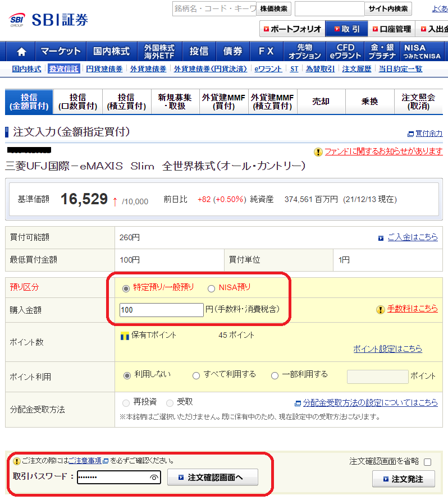Select 利用しない for point usage

pos(127,375)
